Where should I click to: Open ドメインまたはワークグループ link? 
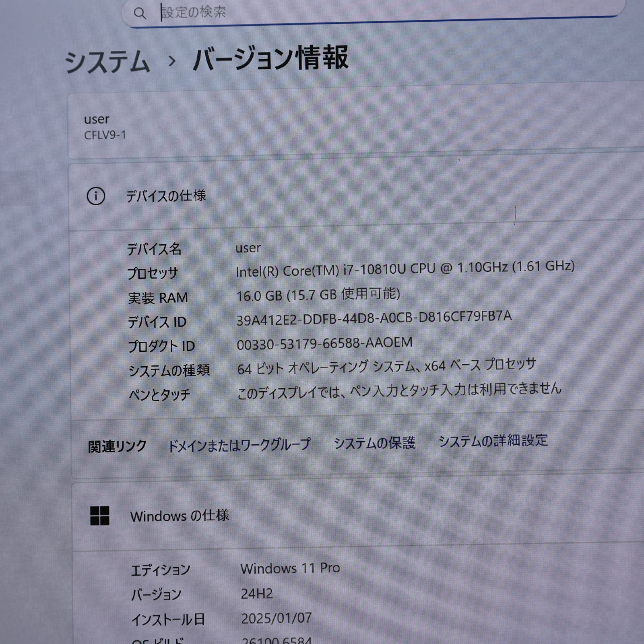point(241,444)
